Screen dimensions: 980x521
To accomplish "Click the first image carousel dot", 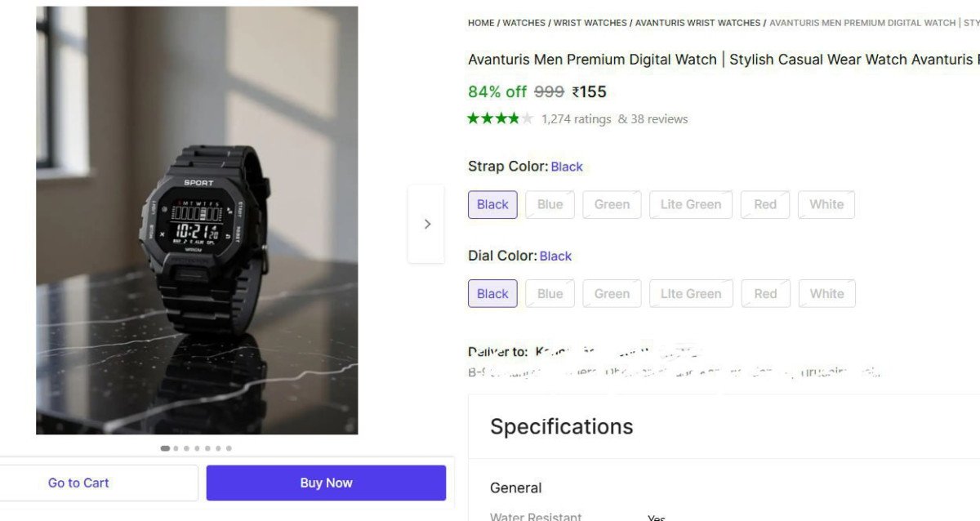I will click(165, 448).
